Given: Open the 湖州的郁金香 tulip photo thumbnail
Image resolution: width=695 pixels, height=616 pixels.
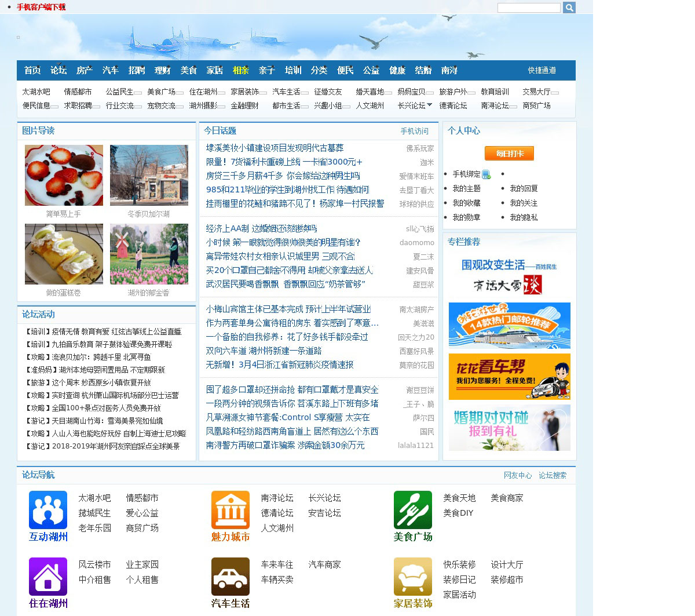Looking at the screenshot, I should pyautogui.click(x=149, y=254).
